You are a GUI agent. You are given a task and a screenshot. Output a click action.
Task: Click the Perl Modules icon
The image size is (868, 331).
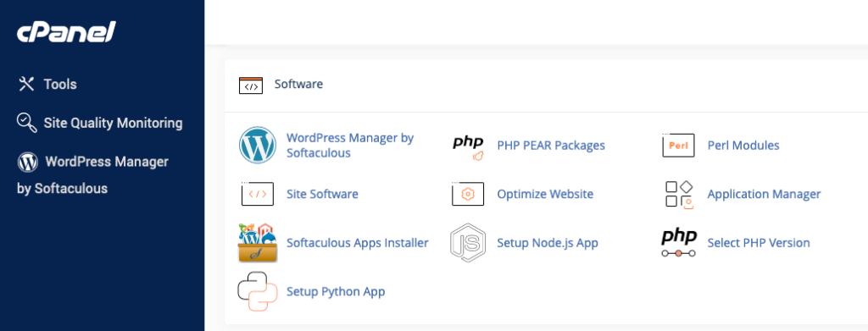click(678, 146)
